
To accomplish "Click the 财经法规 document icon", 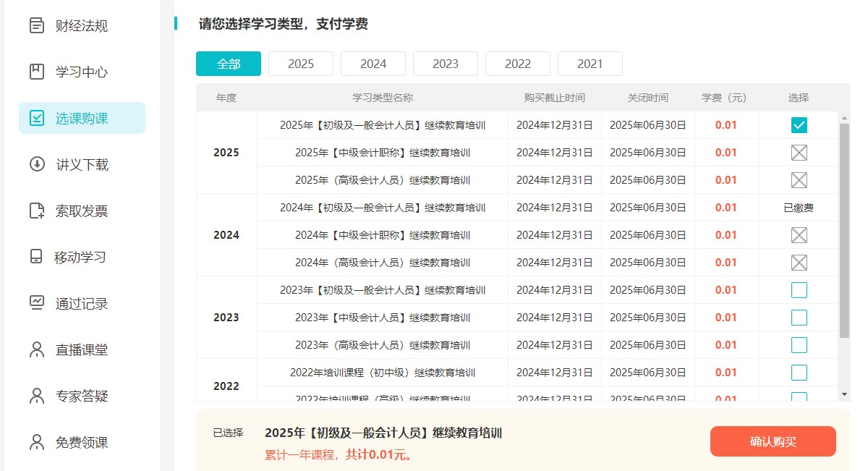I will point(36,26).
